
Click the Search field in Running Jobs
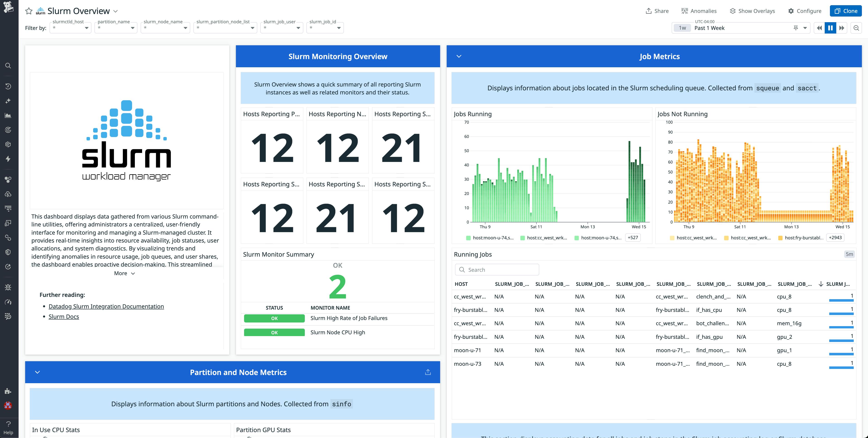(x=497, y=269)
